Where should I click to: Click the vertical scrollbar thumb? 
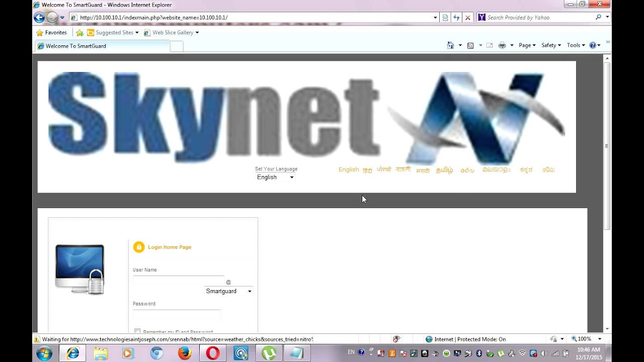point(607,146)
